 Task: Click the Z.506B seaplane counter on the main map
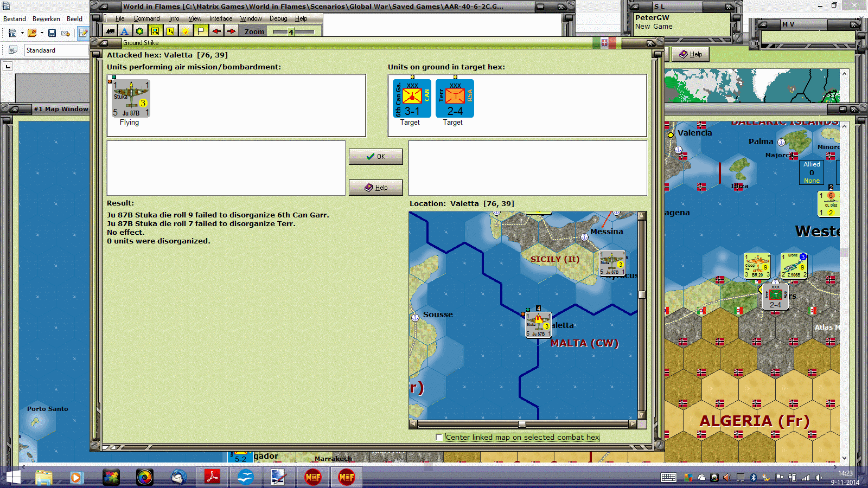point(794,266)
